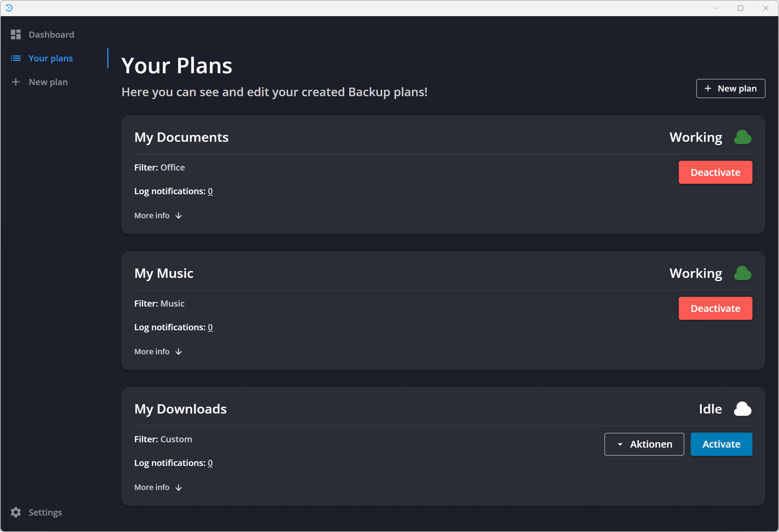This screenshot has width=779, height=532.
Task: Deactivate the My Documents backup plan
Action: pos(716,172)
